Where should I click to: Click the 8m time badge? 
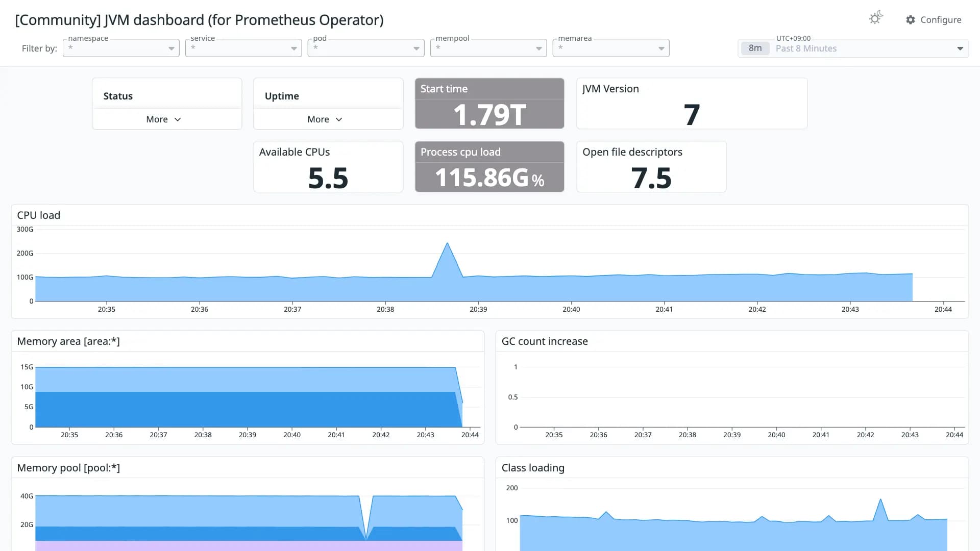pyautogui.click(x=755, y=48)
